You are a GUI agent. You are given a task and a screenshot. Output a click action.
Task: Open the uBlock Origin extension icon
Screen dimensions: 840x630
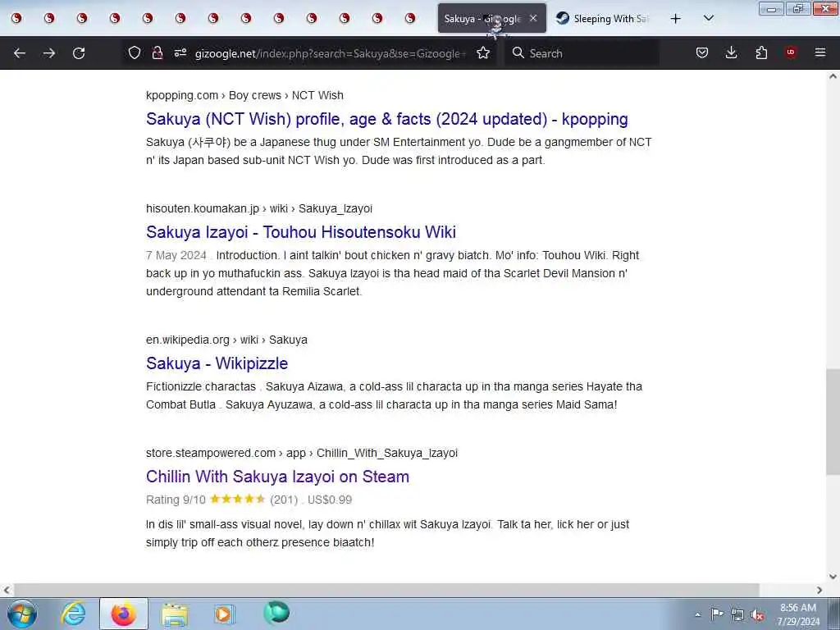coord(791,52)
